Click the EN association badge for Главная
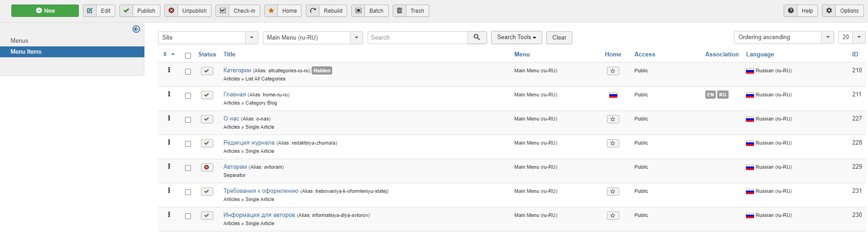This screenshot has width=868, height=241. [x=710, y=95]
